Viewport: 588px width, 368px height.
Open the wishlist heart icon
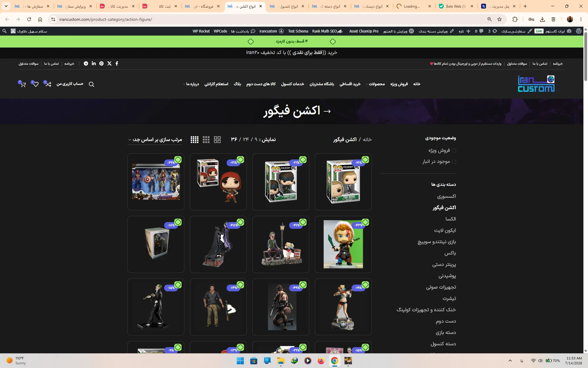pyautogui.click(x=35, y=84)
